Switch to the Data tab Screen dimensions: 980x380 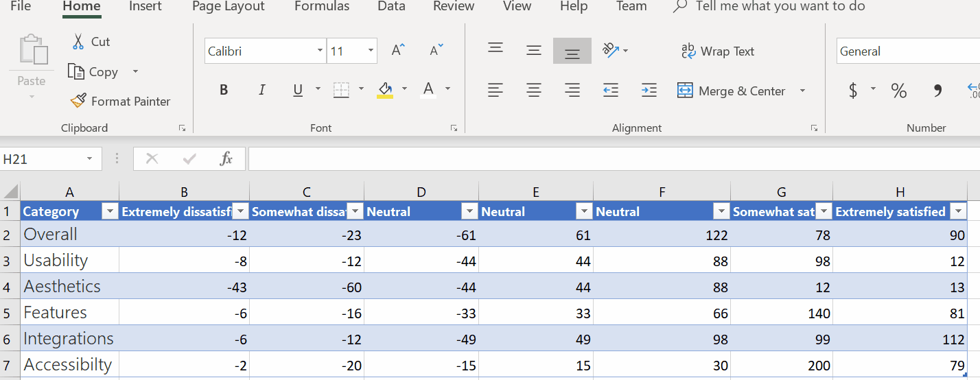click(x=391, y=6)
